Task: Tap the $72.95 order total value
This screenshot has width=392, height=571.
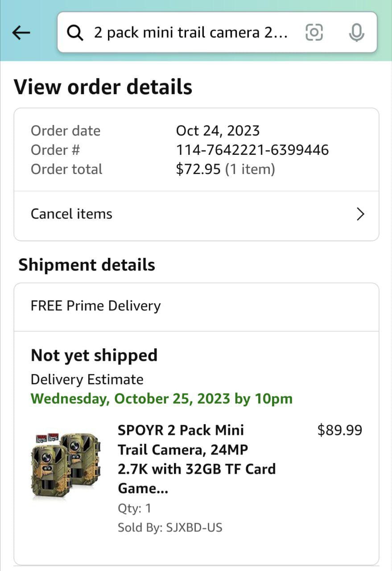Action: pos(198,170)
